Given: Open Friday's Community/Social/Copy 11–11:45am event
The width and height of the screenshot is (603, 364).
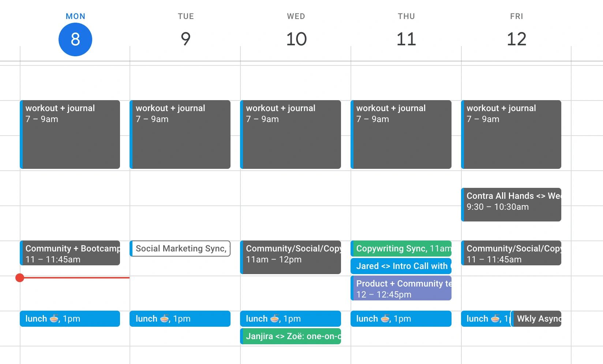Looking at the screenshot, I should (511, 253).
